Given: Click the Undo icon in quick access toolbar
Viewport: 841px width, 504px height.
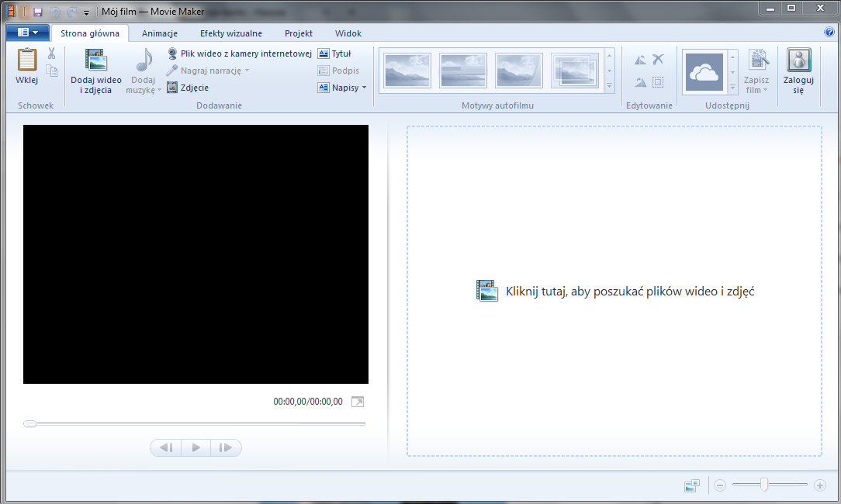Looking at the screenshot, I should [x=55, y=12].
